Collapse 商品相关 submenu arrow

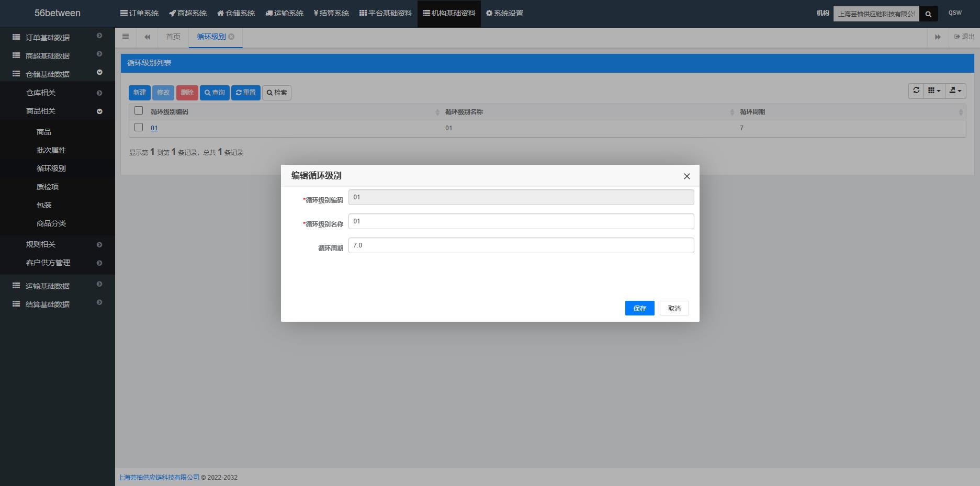(99, 111)
